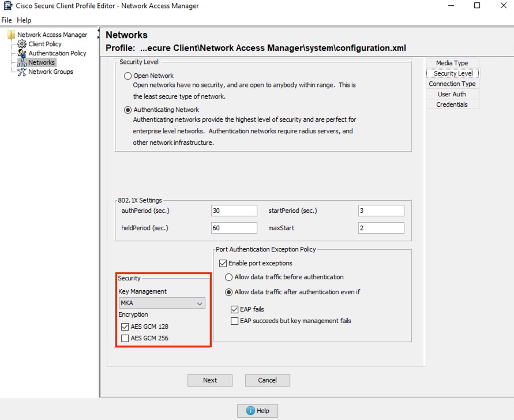Screen dimensions: 514x420
Task: Select Network Groups in the tree
Action: pyautogui.click(x=51, y=72)
